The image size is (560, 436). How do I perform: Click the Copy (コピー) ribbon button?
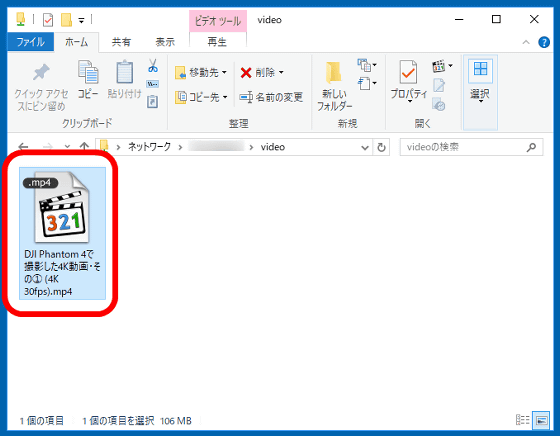tap(88, 80)
